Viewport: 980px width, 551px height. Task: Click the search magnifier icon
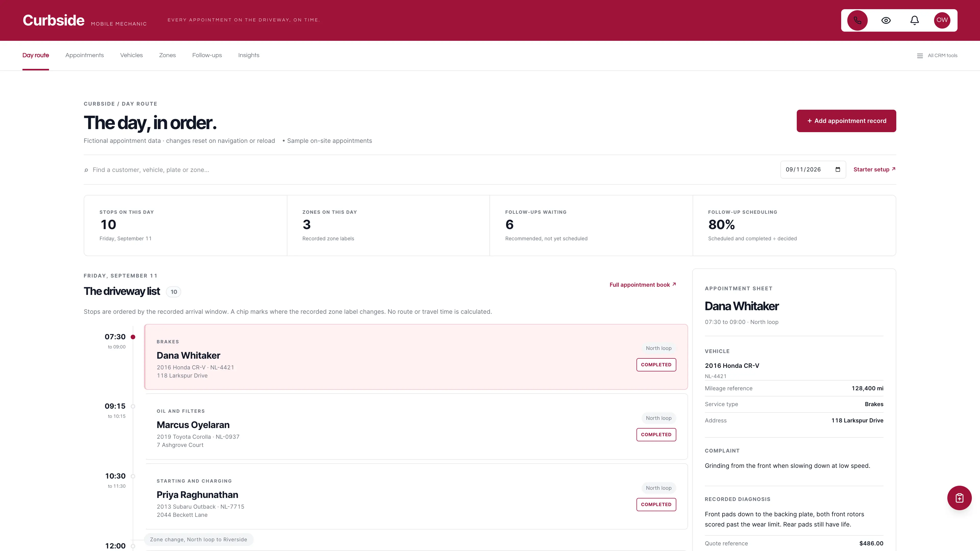click(86, 170)
